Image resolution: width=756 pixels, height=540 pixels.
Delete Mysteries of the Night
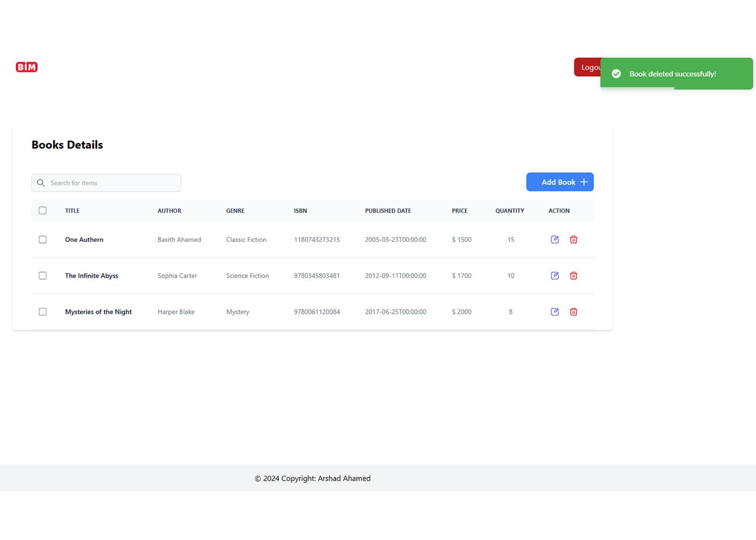pos(573,312)
